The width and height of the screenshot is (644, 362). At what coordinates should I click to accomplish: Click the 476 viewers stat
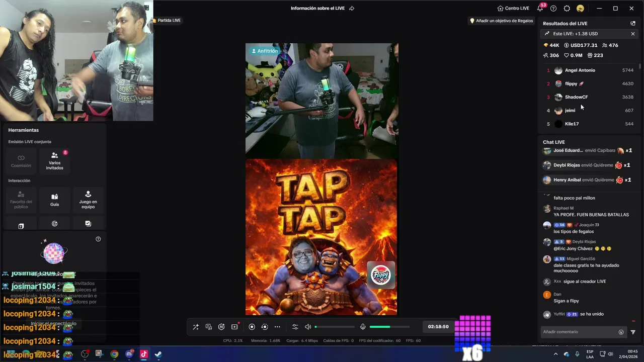click(x=610, y=45)
